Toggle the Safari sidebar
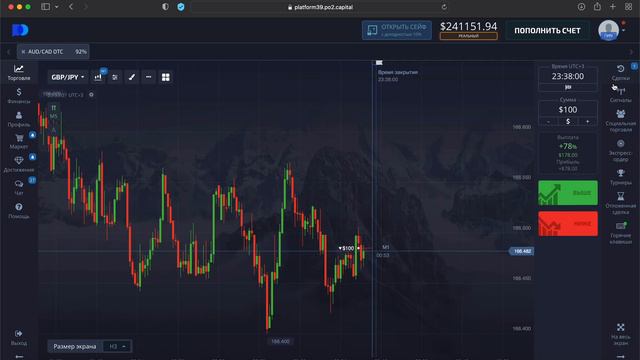Screen dimensions: 640x360 click(x=46, y=7)
